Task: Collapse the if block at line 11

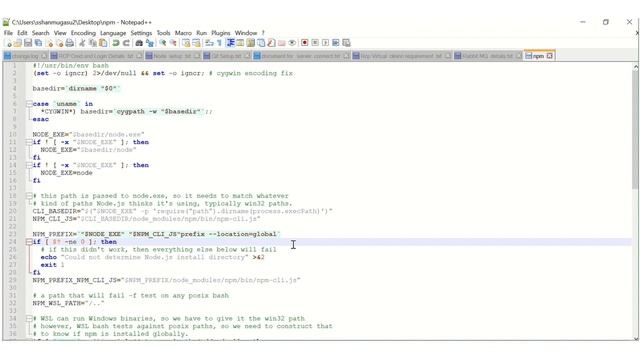Action: [x=29, y=142]
